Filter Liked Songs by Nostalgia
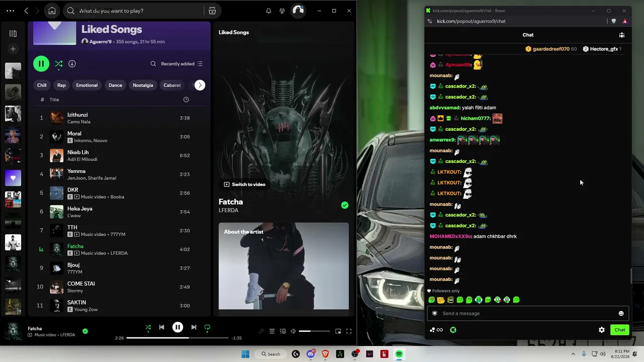 (143, 85)
